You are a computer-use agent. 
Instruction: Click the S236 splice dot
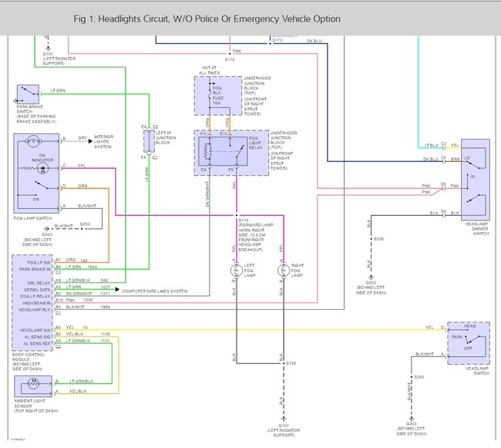pos(371,239)
